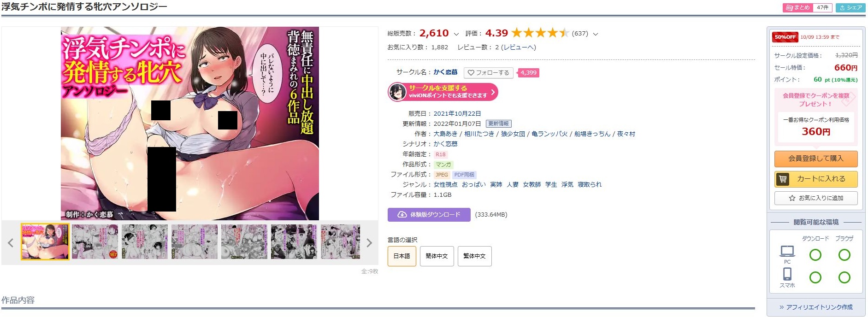Click the cart icon on カートに入れる
Image resolution: width=868 pixels, height=318 pixels.
783,179
